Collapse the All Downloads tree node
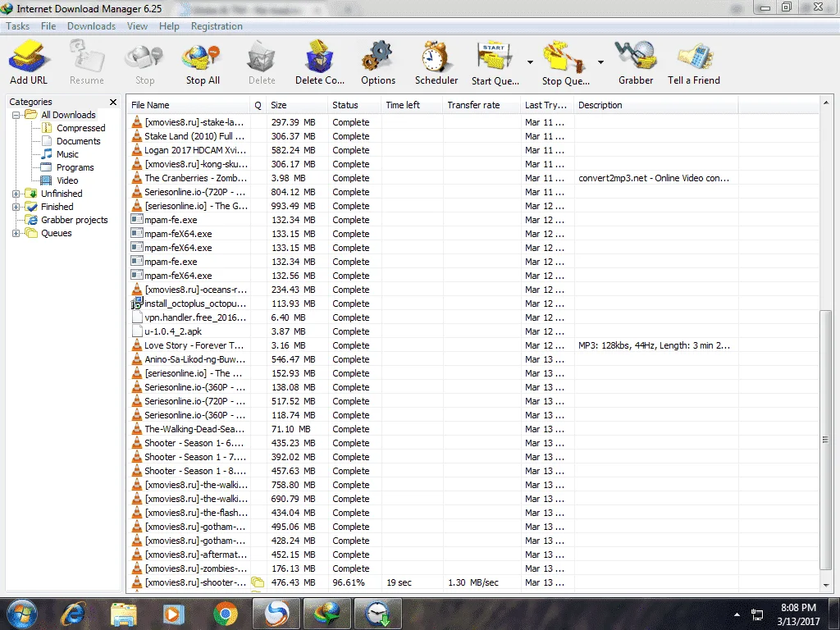840x630 pixels. (x=16, y=115)
